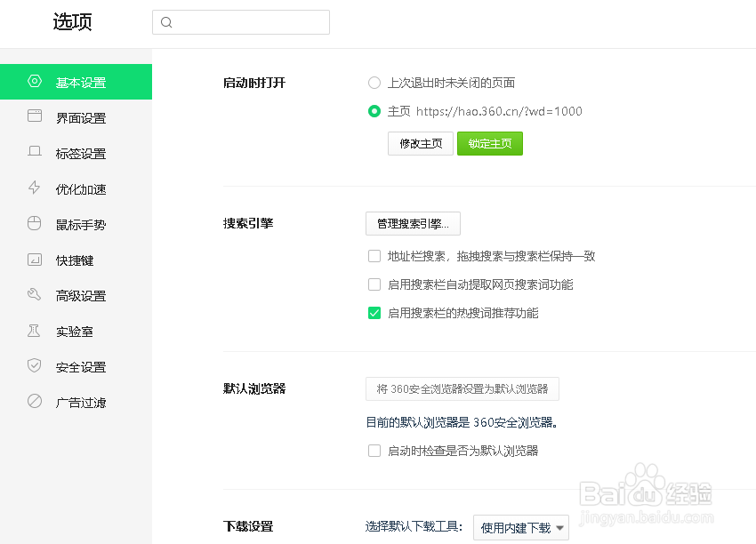756x544 pixels.
Task: Expand the 使用内建下载 dropdown
Action: coord(520,528)
